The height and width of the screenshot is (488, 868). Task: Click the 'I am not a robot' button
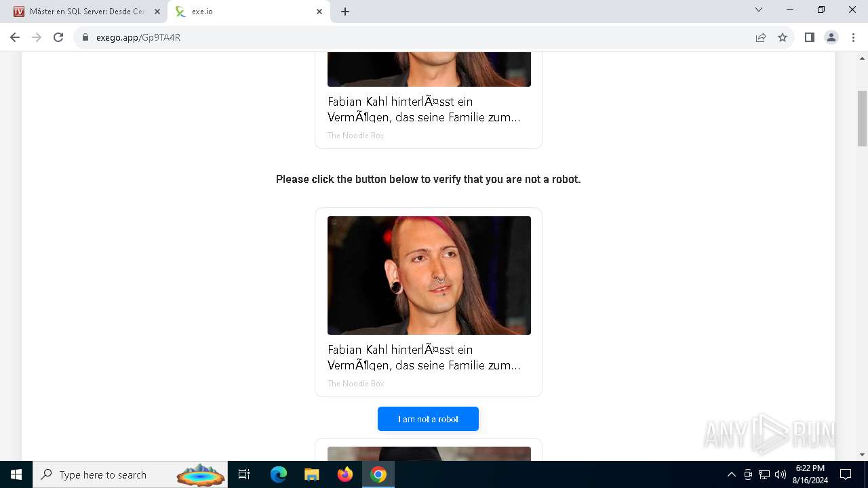pyautogui.click(x=428, y=419)
